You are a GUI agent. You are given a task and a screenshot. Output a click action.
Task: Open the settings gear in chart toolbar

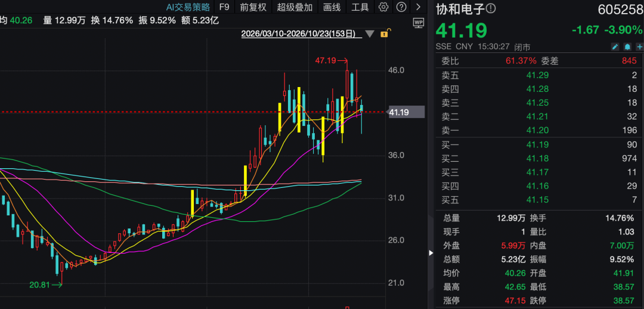pyautogui.click(x=383, y=7)
